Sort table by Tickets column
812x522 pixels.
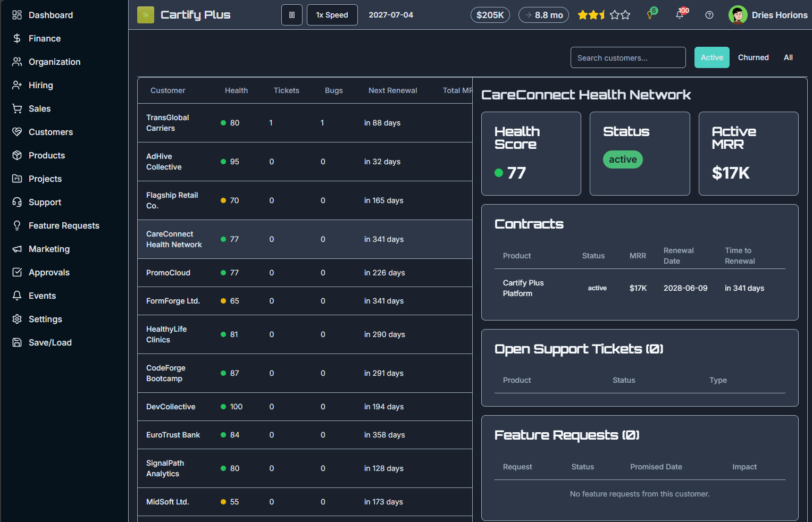tap(287, 90)
